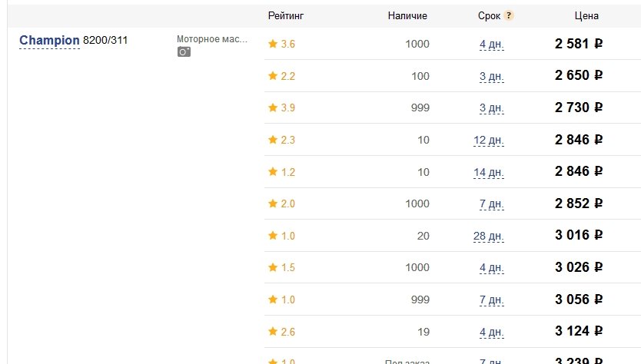This screenshot has width=641, height=364.
Task: Open the 14 дн. delivery term link
Action: (x=489, y=172)
